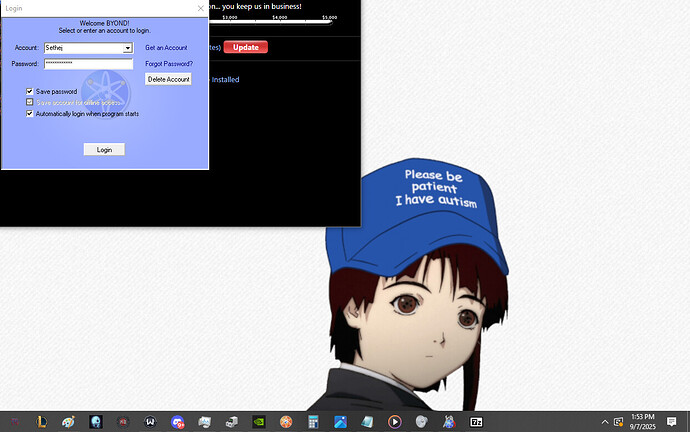Disable Automatically login when program starts
The width and height of the screenshot is (690, 432).
(29, 113)
